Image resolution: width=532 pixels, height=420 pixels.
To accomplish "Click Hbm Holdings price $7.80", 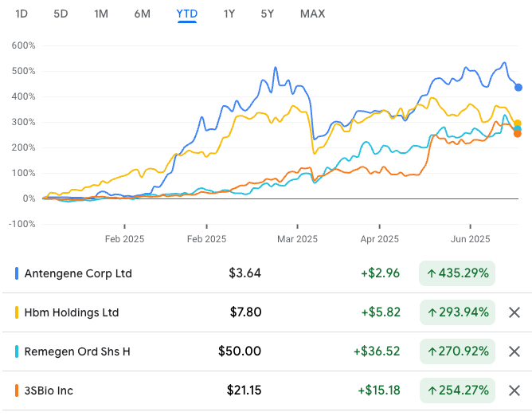I will tap(245, 312).
